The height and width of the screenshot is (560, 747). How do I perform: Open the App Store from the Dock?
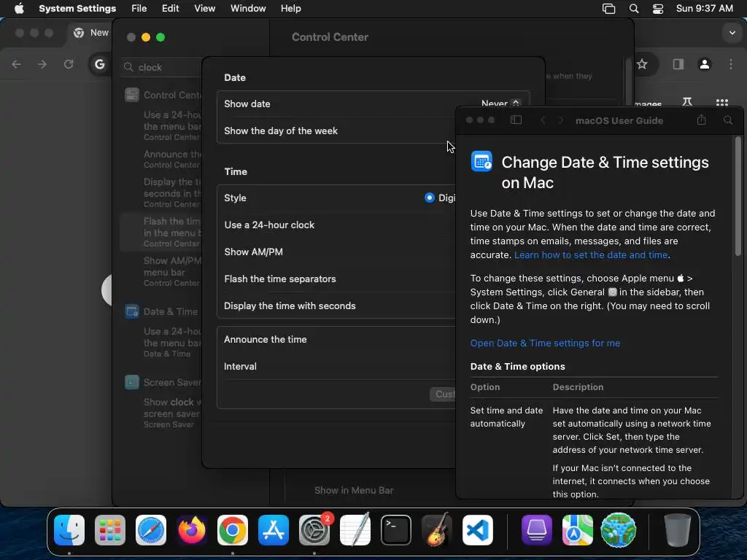pyautogui.click(x=274, y=530)
